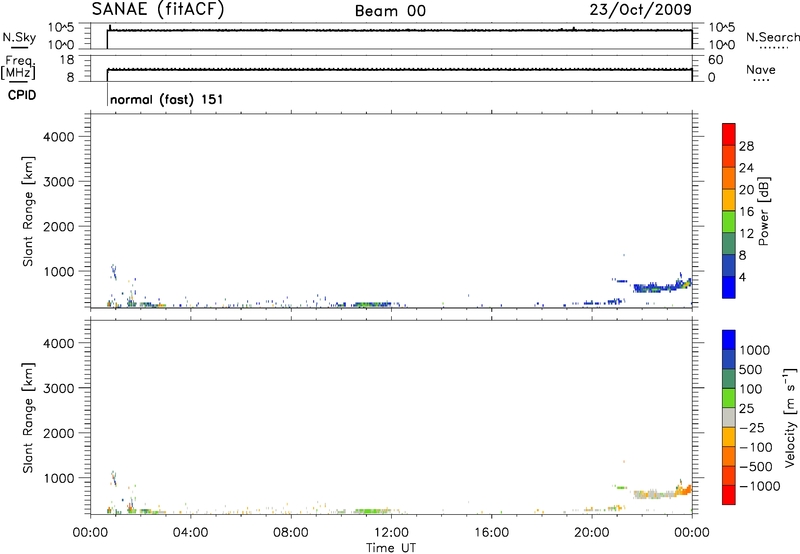Click the Slant Range label of the velocity panel
The width and height of the screenshot is (800, 554).
coord(28,418)
